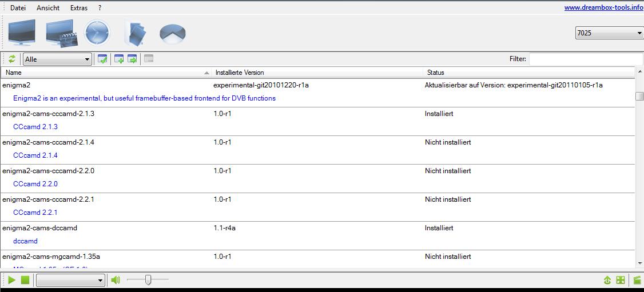The width and height of the screenshot is (644, 292).
Task: Sort by the Status column header
Action: point(529,73)
